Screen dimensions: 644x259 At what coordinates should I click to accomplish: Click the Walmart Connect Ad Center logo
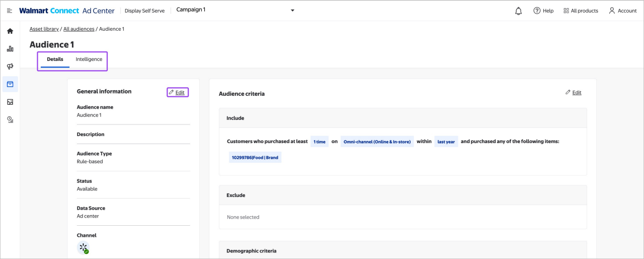tap(67, 11)
